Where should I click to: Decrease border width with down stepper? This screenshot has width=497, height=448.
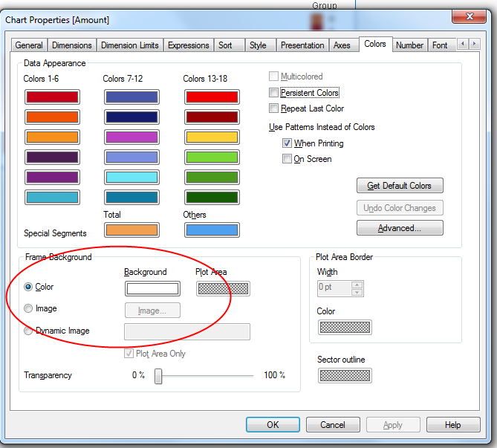pyautogui.click(x=357, y=292)
